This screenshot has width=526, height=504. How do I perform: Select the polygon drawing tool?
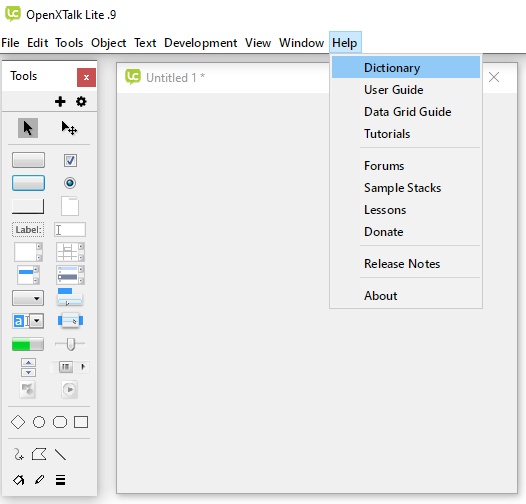click(39, 454)
